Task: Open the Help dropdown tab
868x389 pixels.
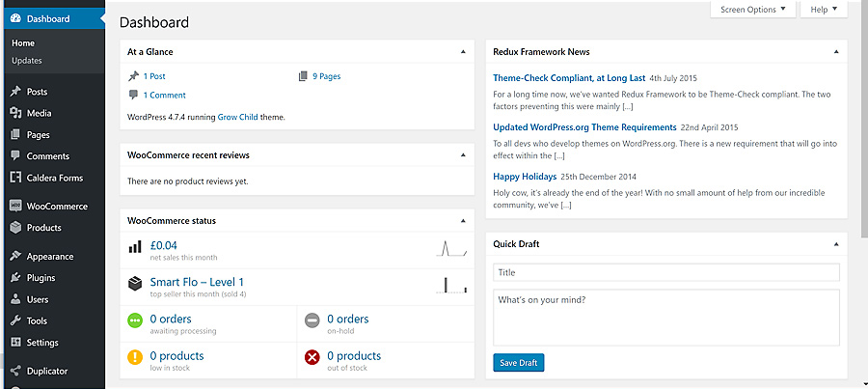Action: pyautogui.click(x=824, y=10)
